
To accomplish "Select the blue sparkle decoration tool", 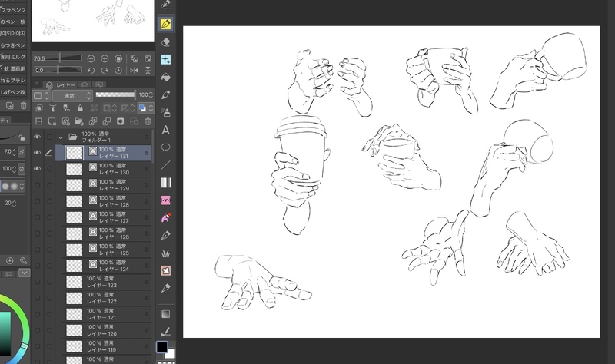I will click(x=165, y=59).
